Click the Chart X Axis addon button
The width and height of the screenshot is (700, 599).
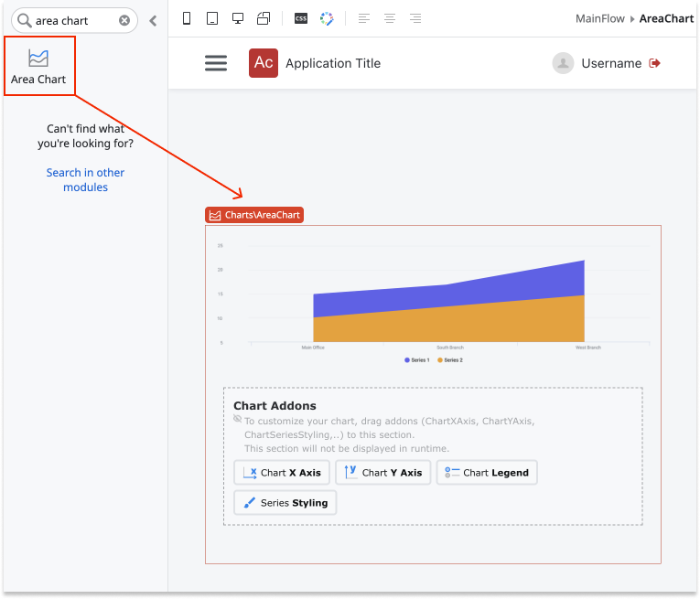[282, 473]
